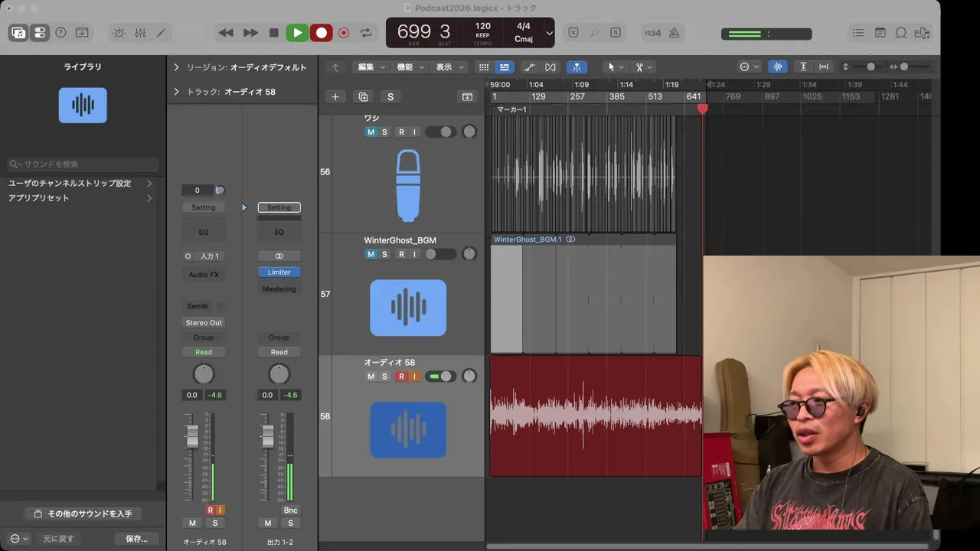Mute the オーディオ 58 track
Image resolution: width=980 pixels, height=551 pixels.
pos(371,377)
